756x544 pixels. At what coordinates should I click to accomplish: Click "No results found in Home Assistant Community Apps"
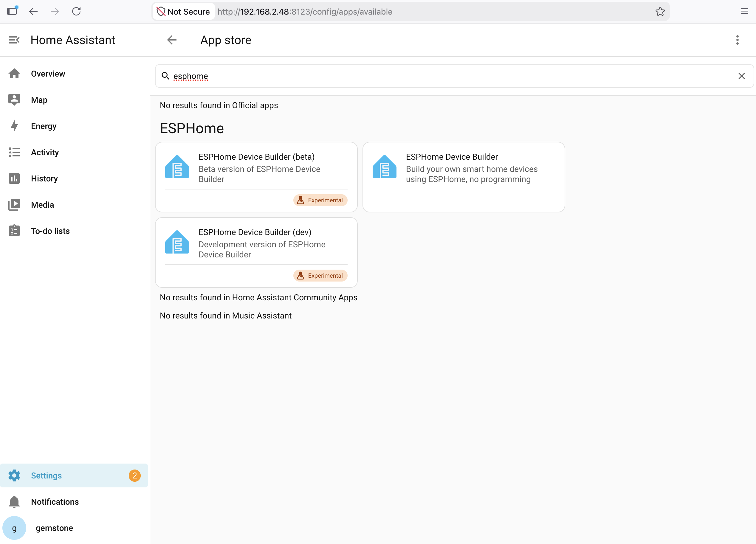pyautogui.click(x=258, y=298)
